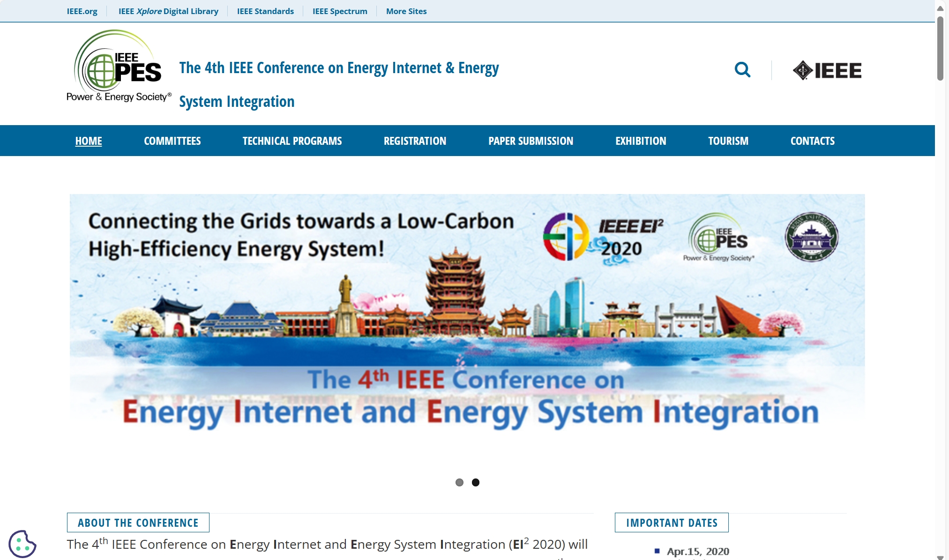The height and width of the screenshot is (560, 949).
Task: Click the scrollbar up arrow
Action: [940, 8]
